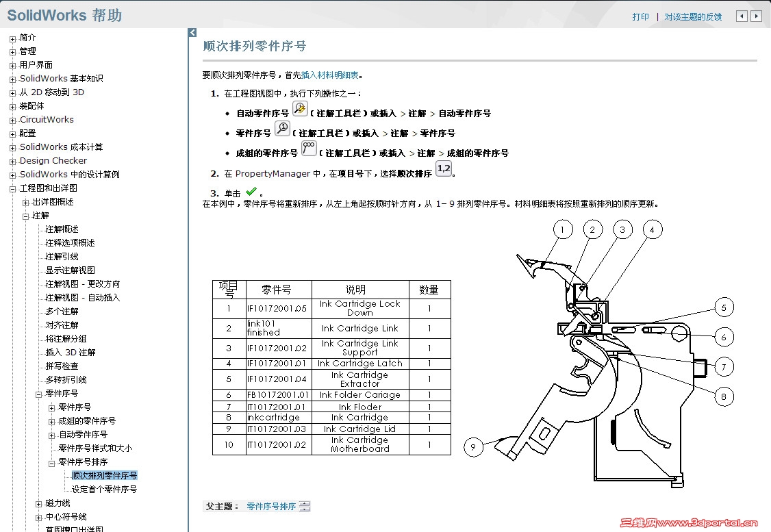Image resolution: width=771 pixels, height=532 pixels.
Task: Expand the 装配体 tree node
Action: click(13, 107)
